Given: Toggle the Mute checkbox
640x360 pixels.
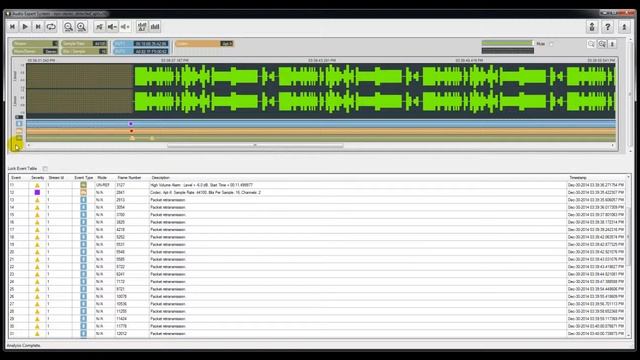Looking at the screenshot, I should click(551, 44).
